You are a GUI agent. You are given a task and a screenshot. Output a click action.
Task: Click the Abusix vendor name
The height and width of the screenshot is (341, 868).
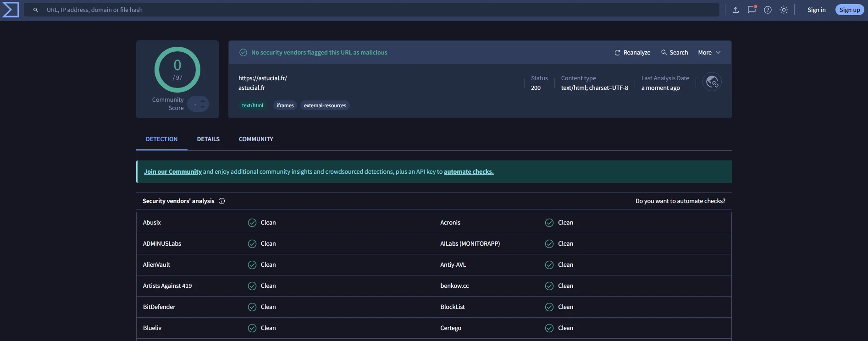152,223
